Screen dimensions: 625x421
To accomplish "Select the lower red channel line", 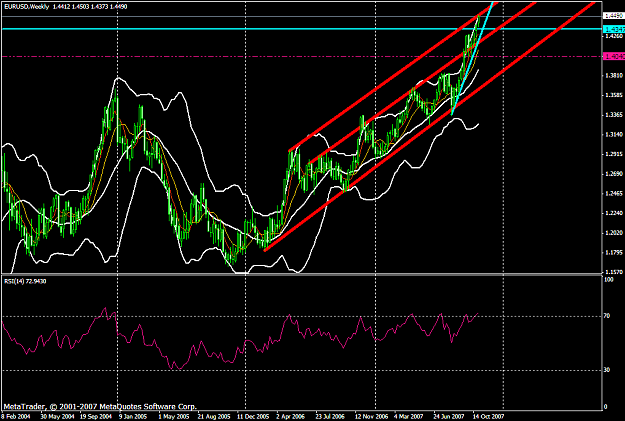I will coord(430,126).
